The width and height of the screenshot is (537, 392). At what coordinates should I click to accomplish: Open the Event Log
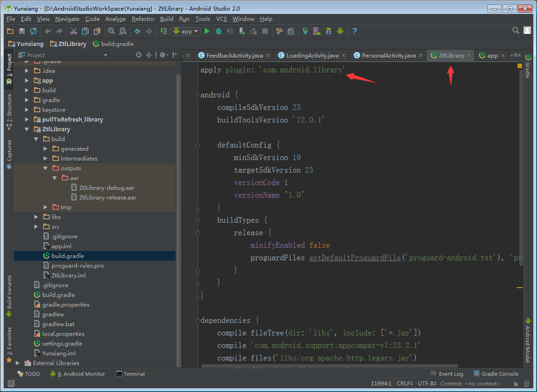[447, 374]
